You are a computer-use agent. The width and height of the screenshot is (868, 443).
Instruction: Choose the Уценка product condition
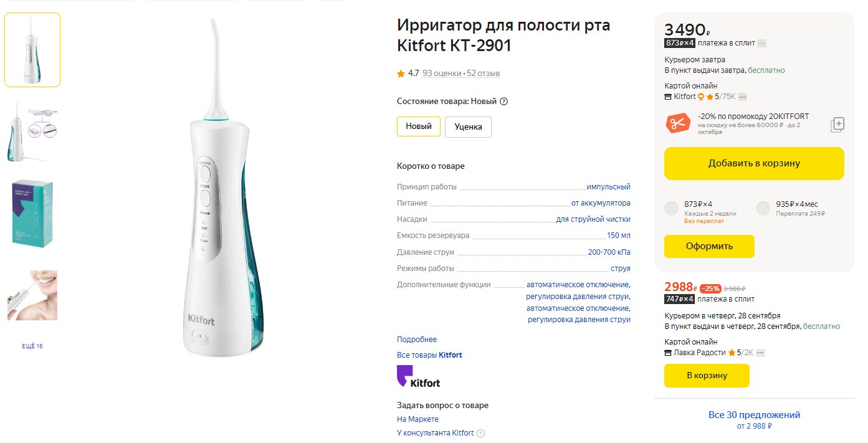(468, 126)
